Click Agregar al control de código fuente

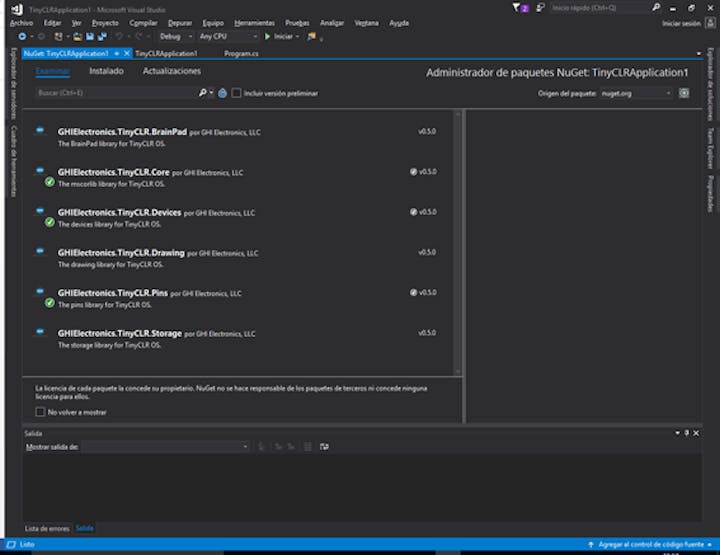point(651,544)
